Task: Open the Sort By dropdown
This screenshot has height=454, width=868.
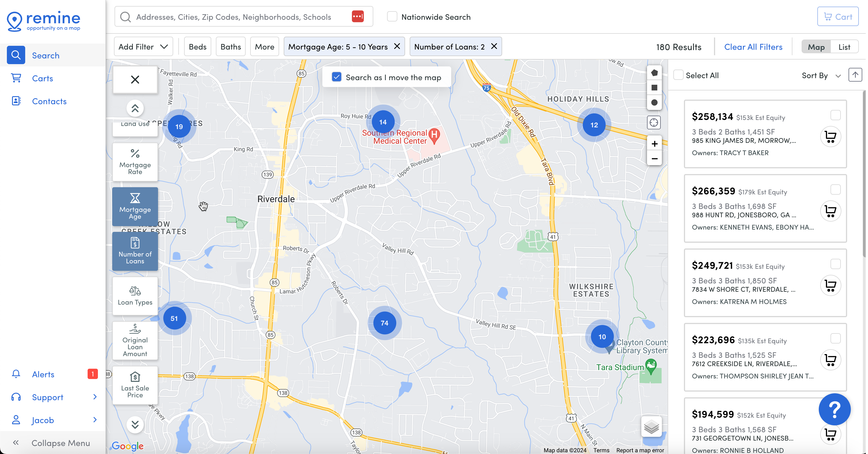Action: [822, 76]
